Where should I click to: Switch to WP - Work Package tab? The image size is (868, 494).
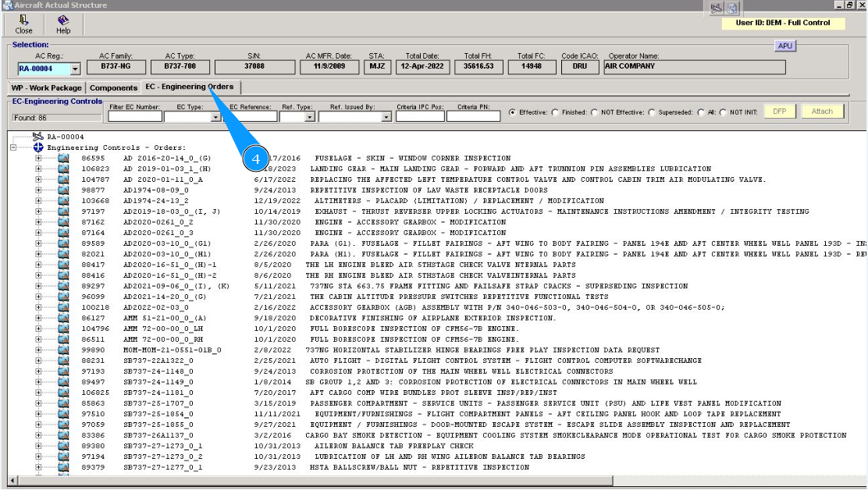(47, 88)
